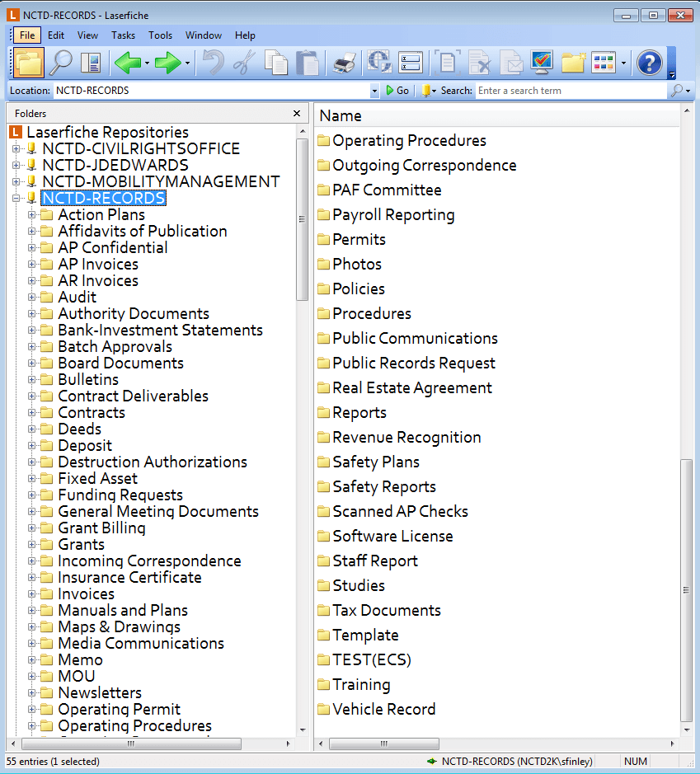Screen dimensions: 700x774
Task: Open Help with the blue question mark
Action: pos(650,63)
